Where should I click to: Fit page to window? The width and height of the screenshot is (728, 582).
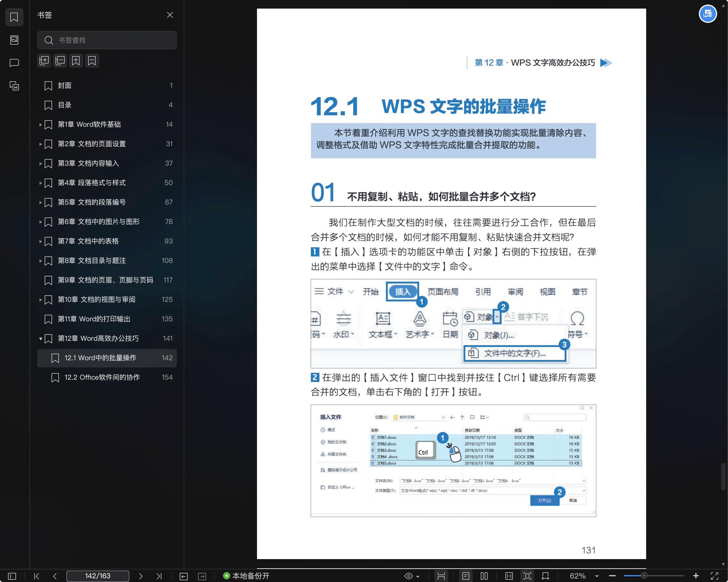[527, 576]
